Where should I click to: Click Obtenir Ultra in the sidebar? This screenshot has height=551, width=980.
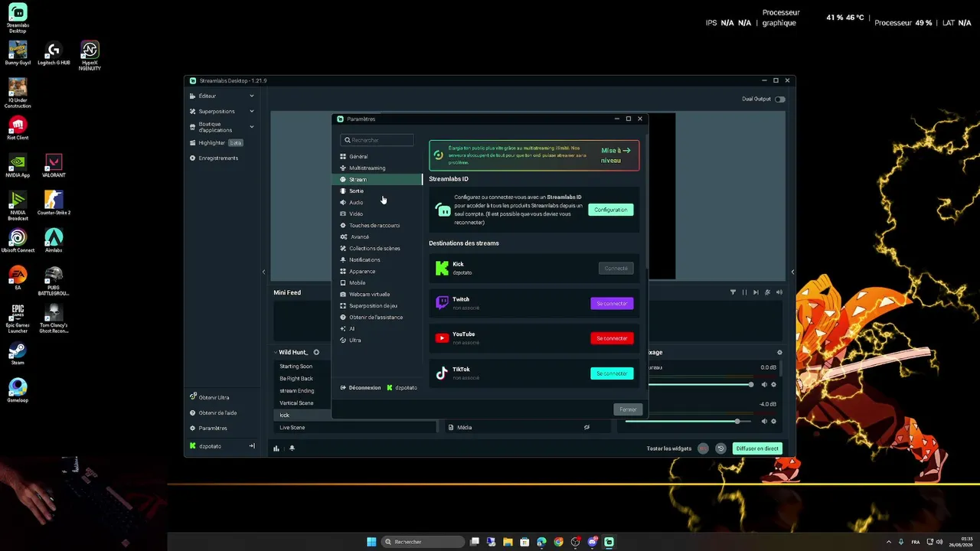[x=209, y=397]
